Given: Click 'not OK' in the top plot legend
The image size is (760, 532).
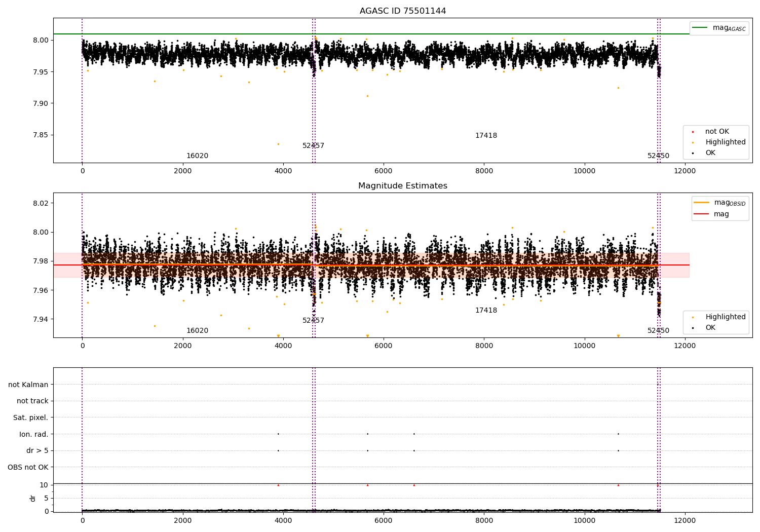Looking at the screenshot, I should [x=717, y=132].
